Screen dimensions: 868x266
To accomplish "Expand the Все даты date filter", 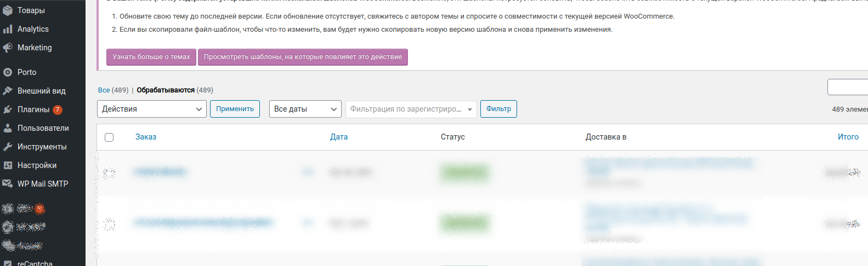I will point(305,109).
